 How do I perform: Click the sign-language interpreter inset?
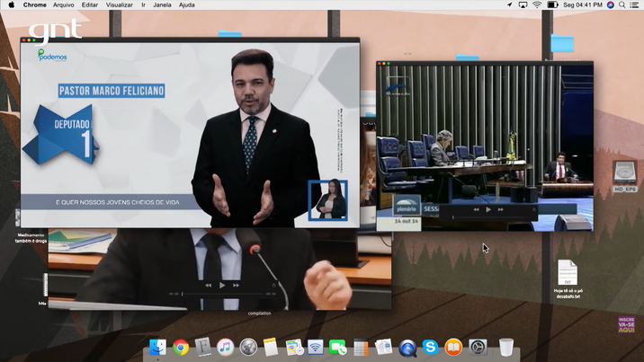click(327, 200)
